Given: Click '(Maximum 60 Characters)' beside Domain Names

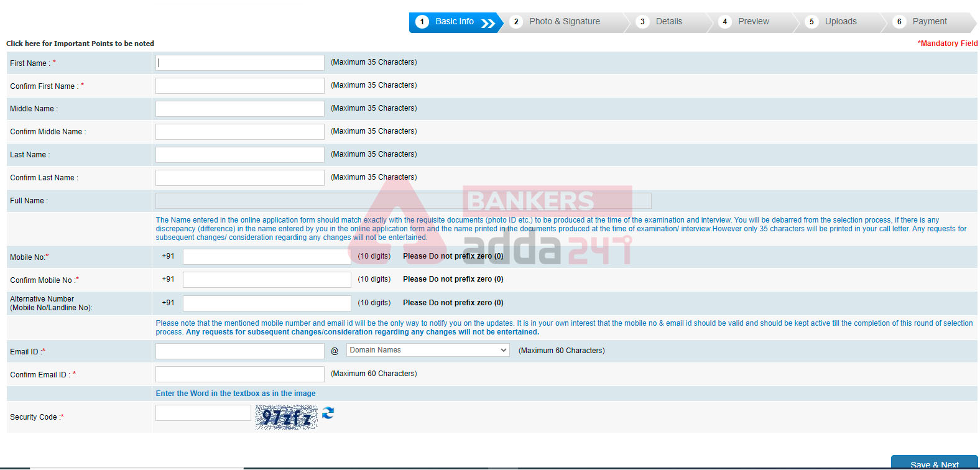Looking at the screenshot, I should point(562,351).
